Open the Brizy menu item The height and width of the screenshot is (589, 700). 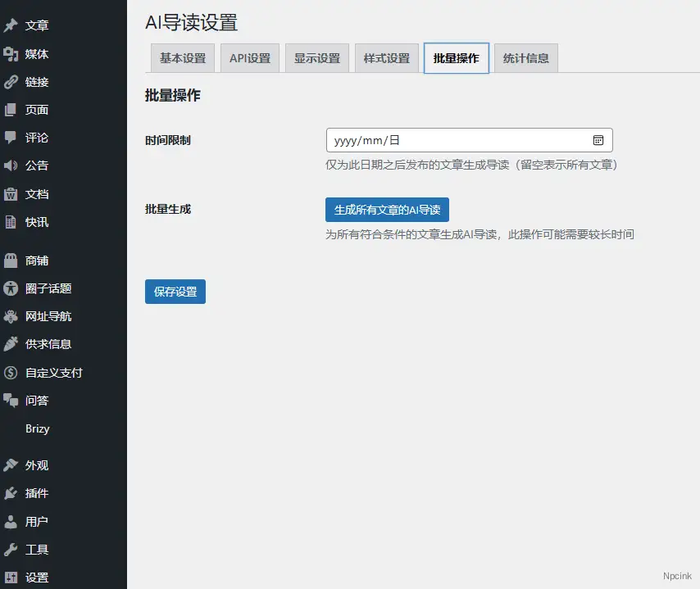coord(39,428)
